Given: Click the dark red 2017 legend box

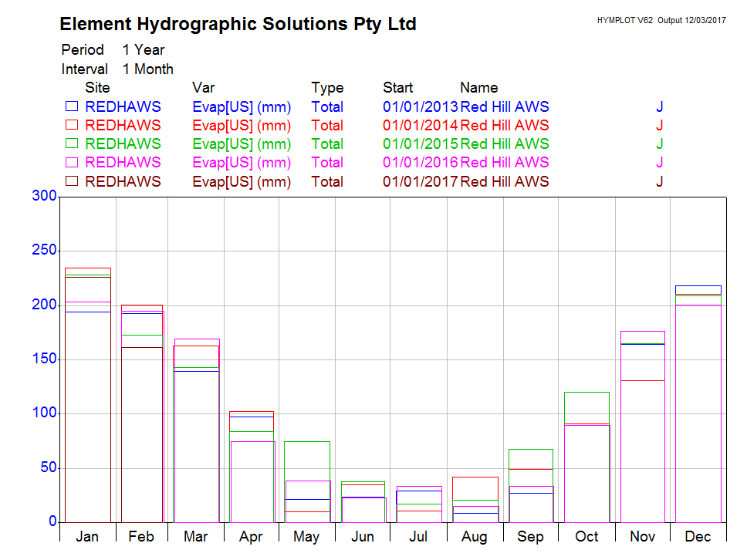Looking at the screenshot, I should click(72, 181).
